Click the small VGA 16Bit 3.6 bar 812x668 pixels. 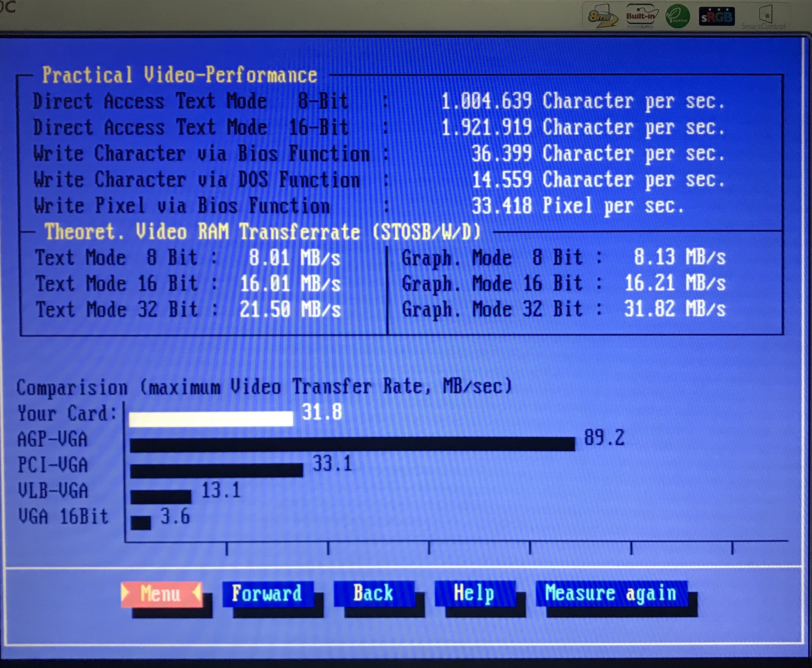point(141,522)
